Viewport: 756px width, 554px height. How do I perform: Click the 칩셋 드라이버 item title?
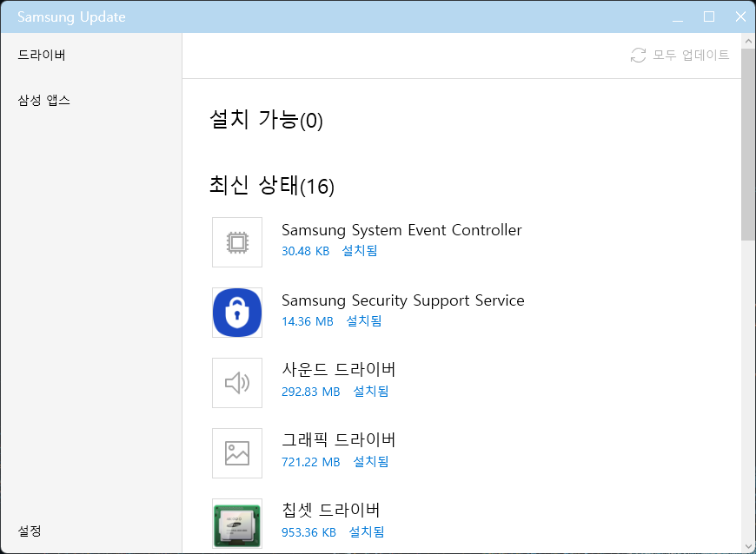(x=330, y=510)
